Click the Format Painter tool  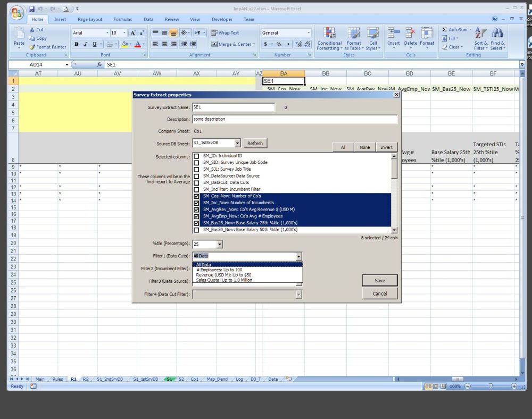click(x=48, y=47)
